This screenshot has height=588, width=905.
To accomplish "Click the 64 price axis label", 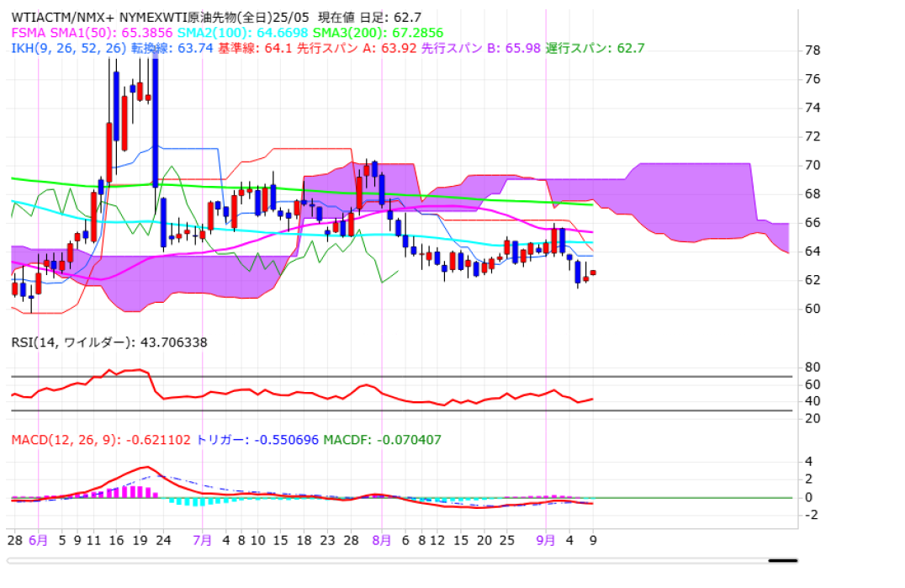I will pos(812,252).
